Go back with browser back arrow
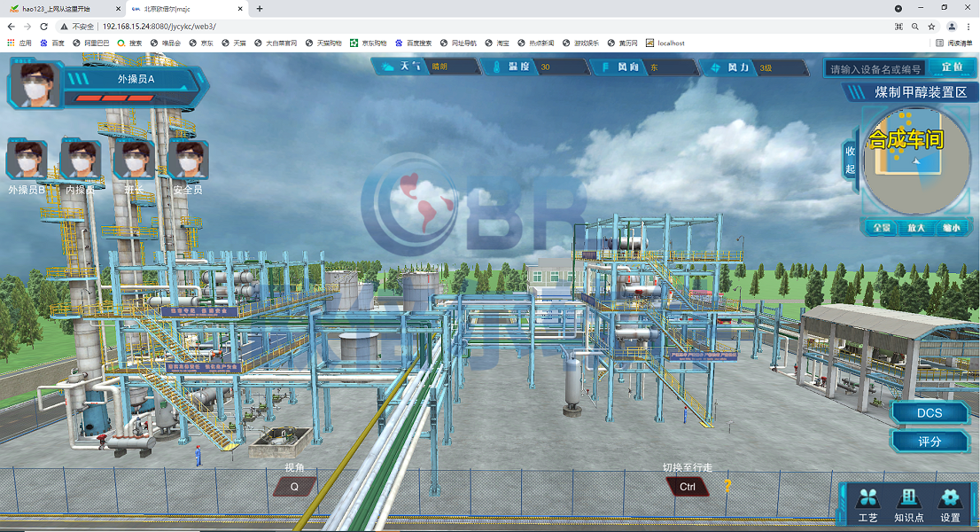The width and height of the screenshot is (980, 532). 12,27
